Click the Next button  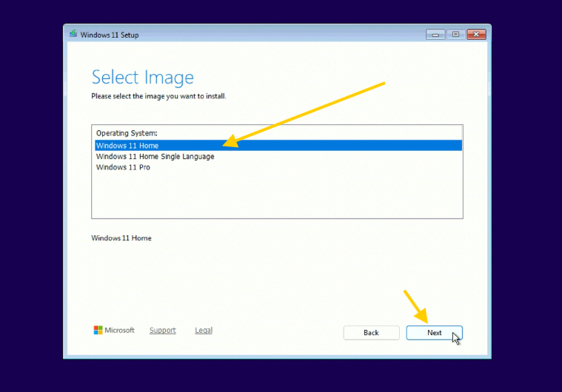coord(434,333)
